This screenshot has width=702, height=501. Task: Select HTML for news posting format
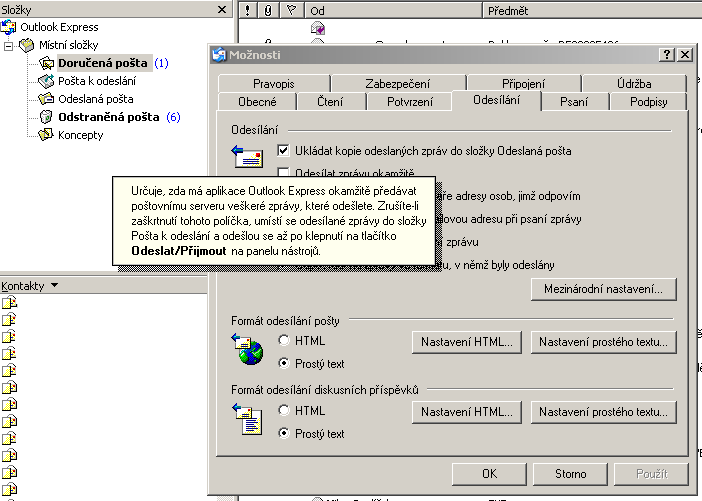tap(284, 410)
